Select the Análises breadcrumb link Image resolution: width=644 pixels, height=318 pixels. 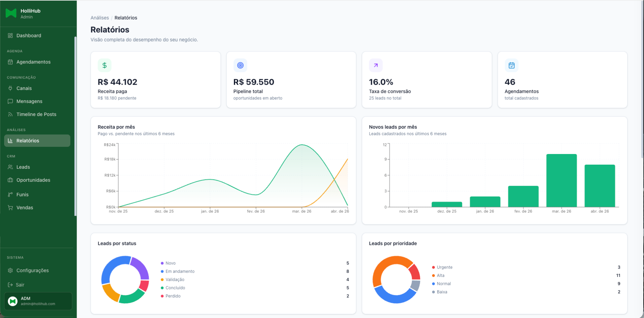point(100,17)
